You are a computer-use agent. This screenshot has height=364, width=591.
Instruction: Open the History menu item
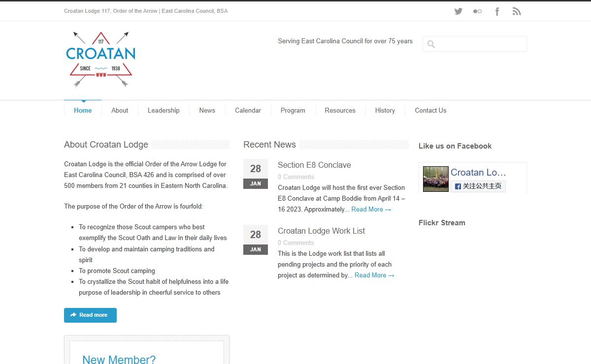click(385, 111)
